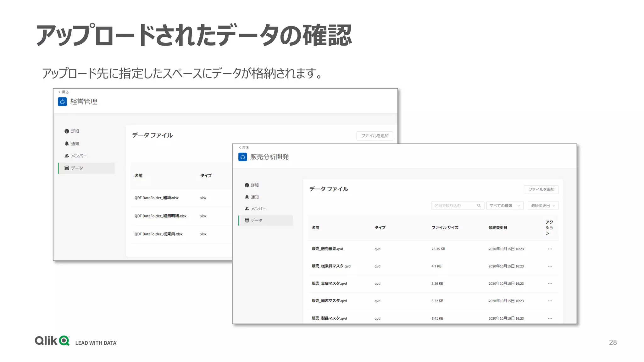
Task: Open 通知 in the 販売分析開発 sidebar
Action: pyautogui.click(x=252, y=197)
